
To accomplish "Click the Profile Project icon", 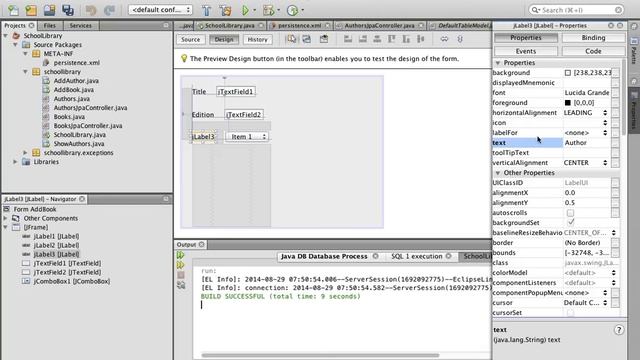I will pyautogui.click(x=292, y=10).
